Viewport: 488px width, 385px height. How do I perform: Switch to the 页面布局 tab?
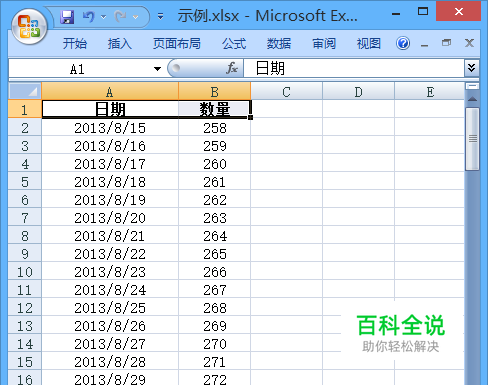pyautogui.click(x=177, y=43)
